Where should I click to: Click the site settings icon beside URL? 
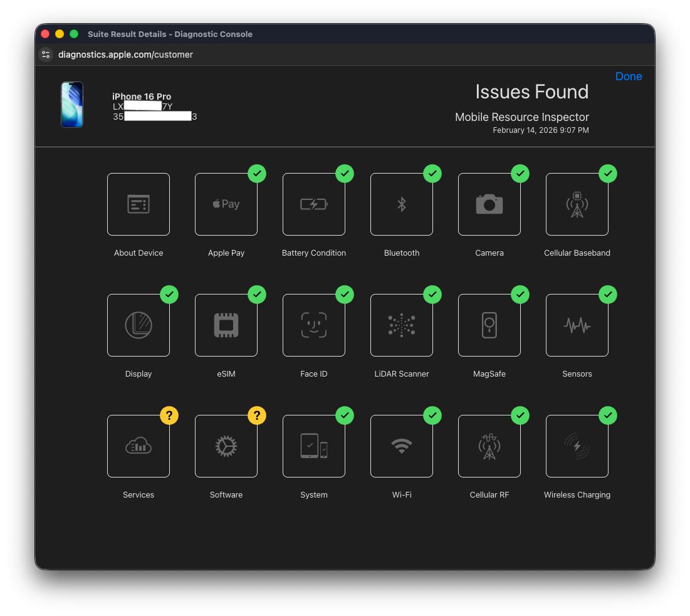pos(46,55)
